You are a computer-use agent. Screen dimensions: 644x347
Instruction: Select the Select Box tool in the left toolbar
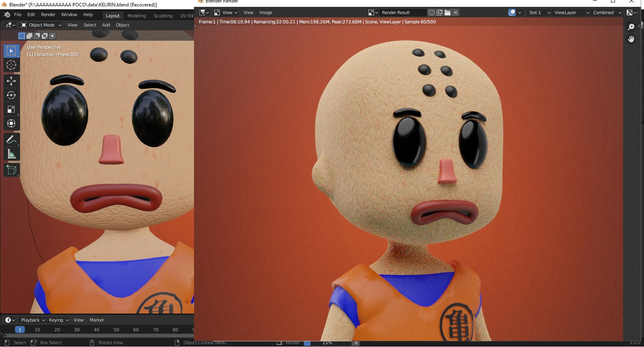pos(11,51)
